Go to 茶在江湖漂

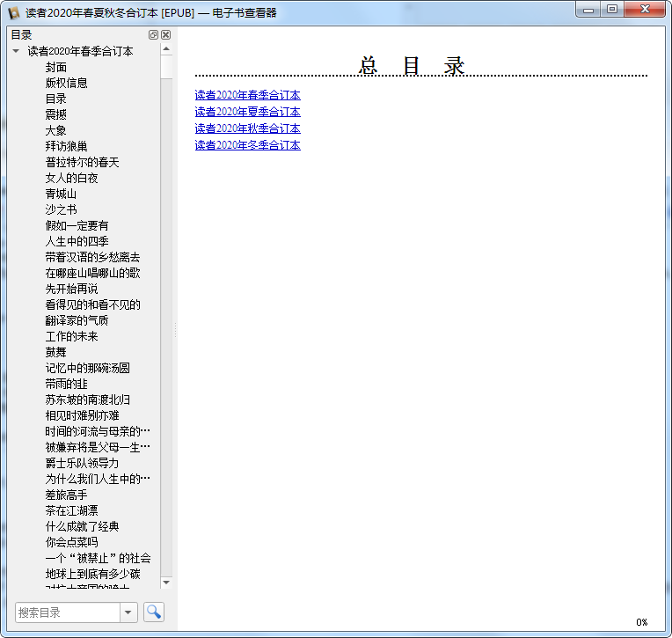coord(71,510)
